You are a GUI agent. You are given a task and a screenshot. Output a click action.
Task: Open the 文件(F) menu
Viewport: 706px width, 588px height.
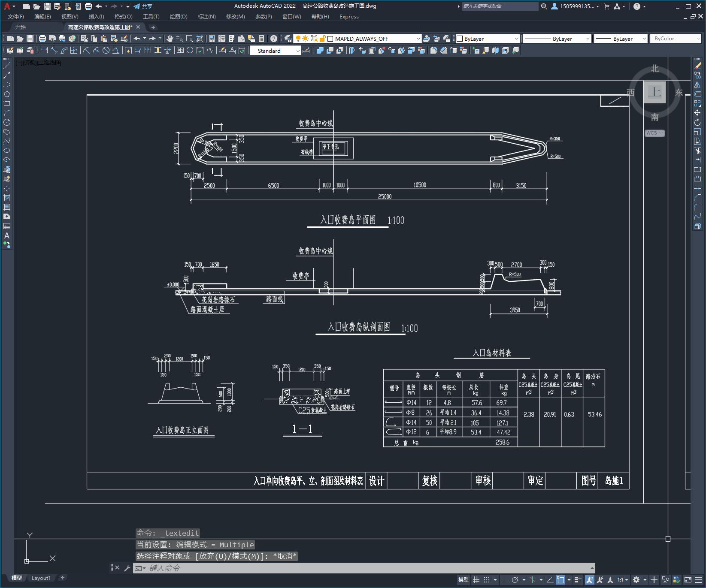click(16, 17)
